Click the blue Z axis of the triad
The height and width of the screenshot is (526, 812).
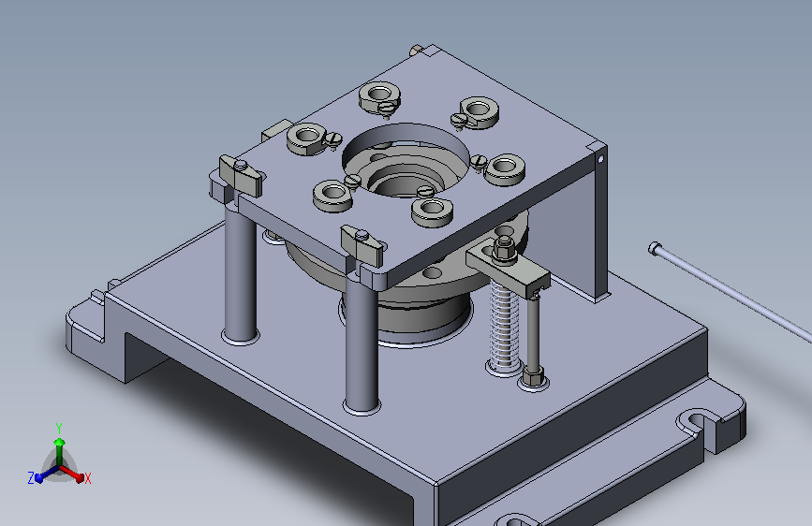46,475
